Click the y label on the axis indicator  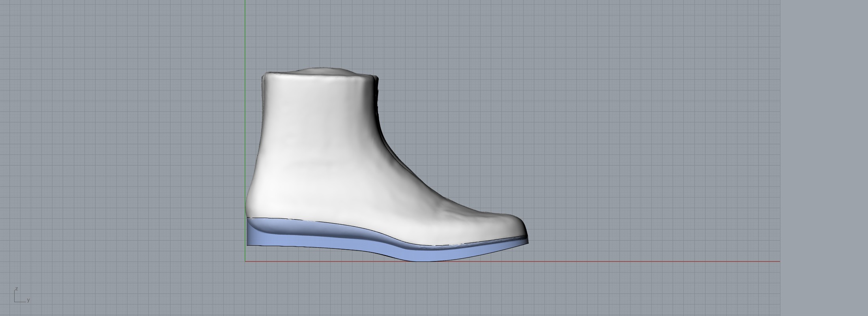[x=28, y=301]
